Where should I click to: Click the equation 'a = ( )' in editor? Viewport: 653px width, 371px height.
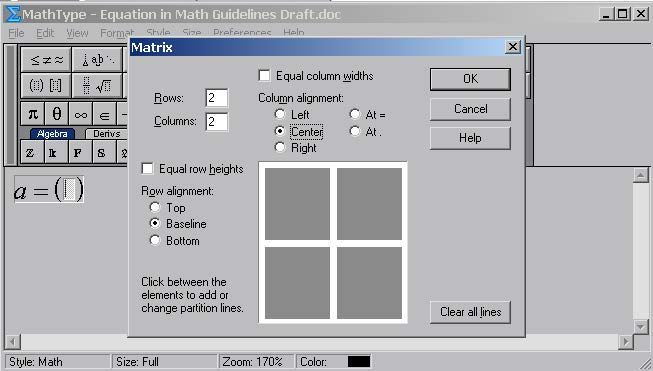click(49, 190)
